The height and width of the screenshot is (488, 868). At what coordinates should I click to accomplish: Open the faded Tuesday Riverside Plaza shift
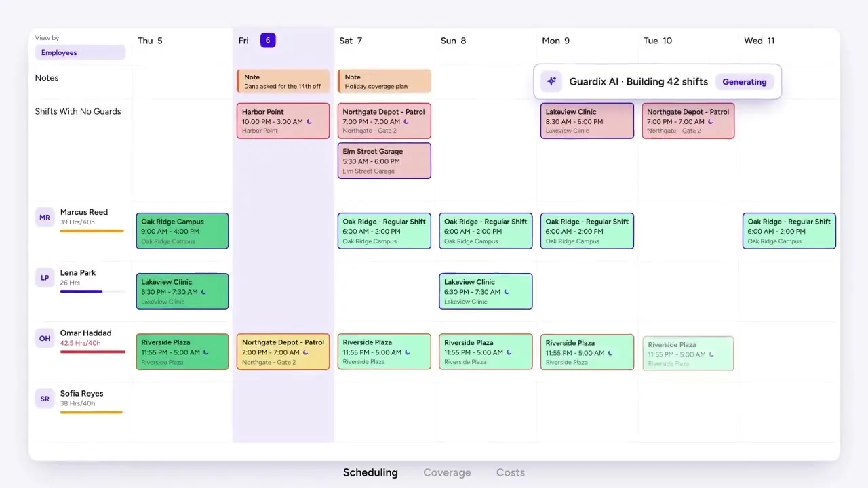(x=688, y=354)
